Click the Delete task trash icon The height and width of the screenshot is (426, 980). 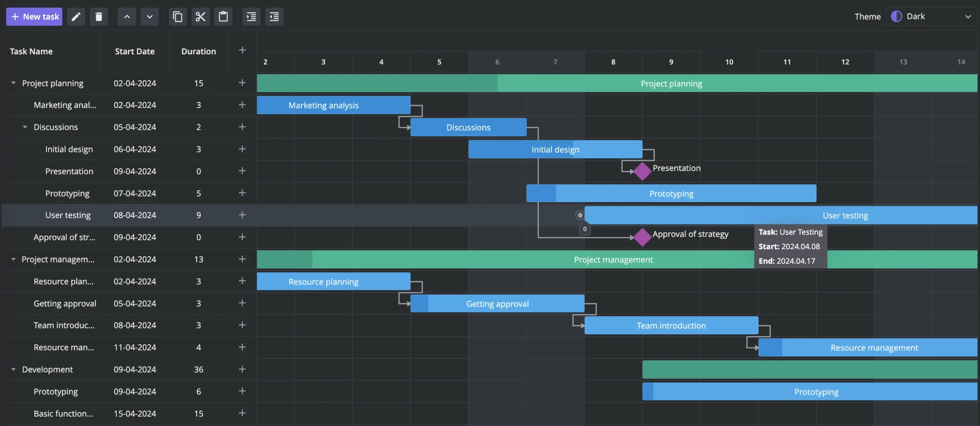point(98,16)
